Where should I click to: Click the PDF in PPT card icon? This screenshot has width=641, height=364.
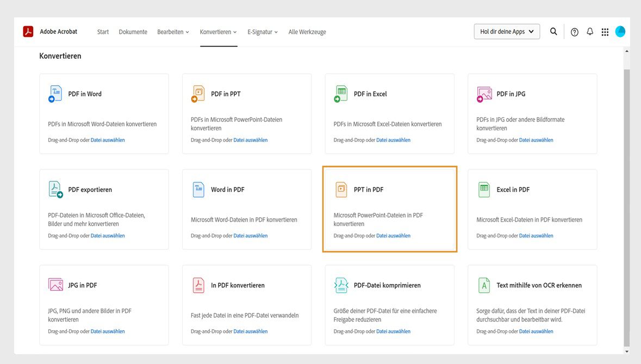click(198, 94)
